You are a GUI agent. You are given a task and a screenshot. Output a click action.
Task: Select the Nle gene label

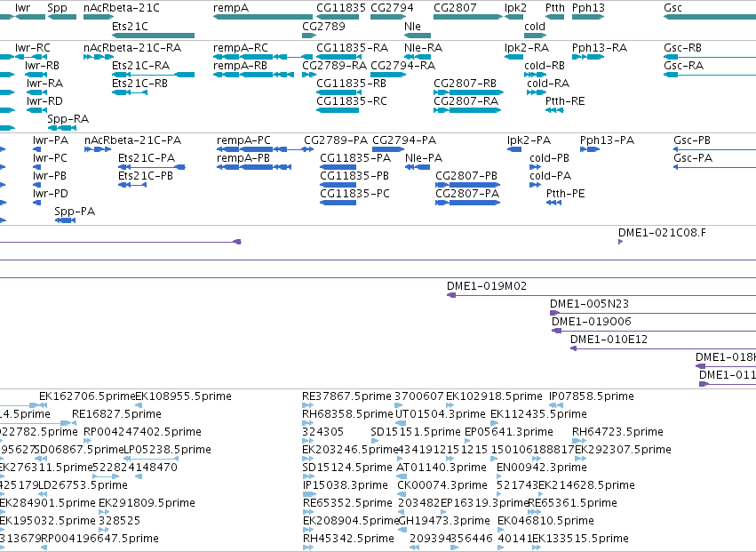pos(412,26)
